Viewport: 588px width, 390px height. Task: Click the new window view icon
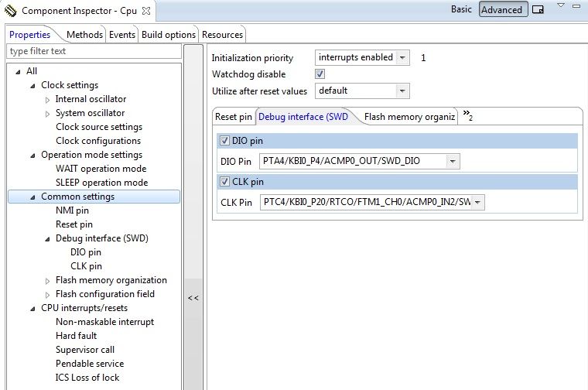(538, 10)
